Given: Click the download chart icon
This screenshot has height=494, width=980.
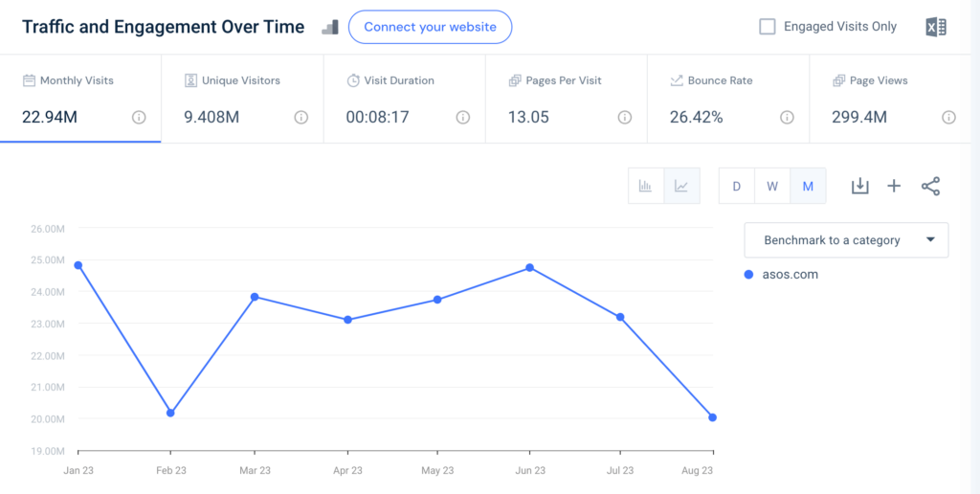Looking at the screenshot, I should coord(859,186).
